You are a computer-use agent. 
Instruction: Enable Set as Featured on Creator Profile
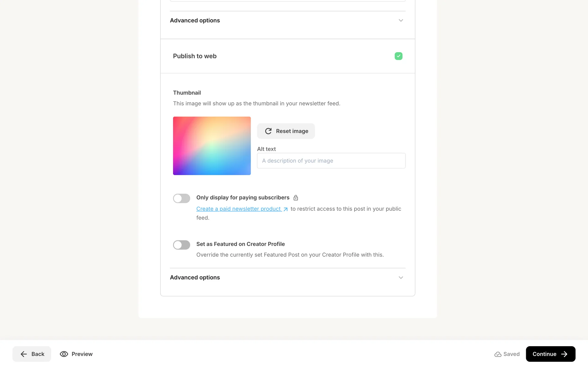[x=182, y=245]
